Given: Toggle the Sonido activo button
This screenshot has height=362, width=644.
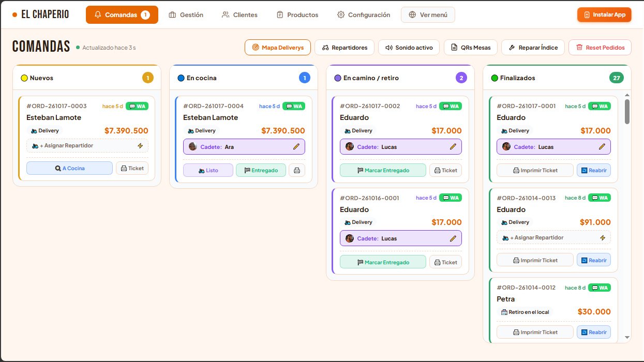Looking at the screenshot, I should (409, 47).
